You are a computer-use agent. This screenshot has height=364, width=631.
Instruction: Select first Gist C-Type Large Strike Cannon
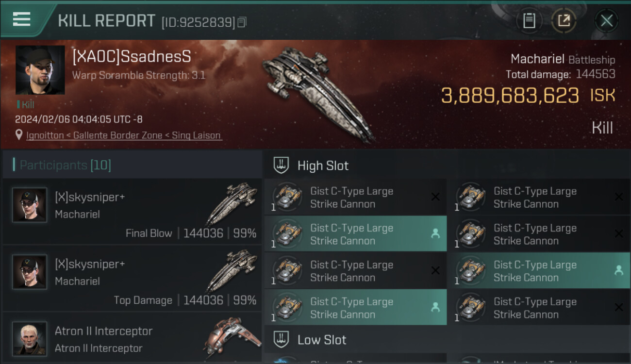(x=355, y=197)
